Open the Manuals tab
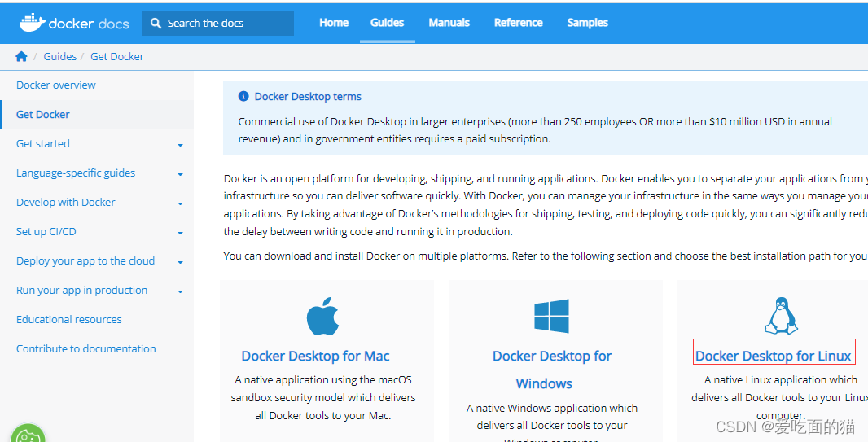 pyautogui.click(x=449, y=23)
